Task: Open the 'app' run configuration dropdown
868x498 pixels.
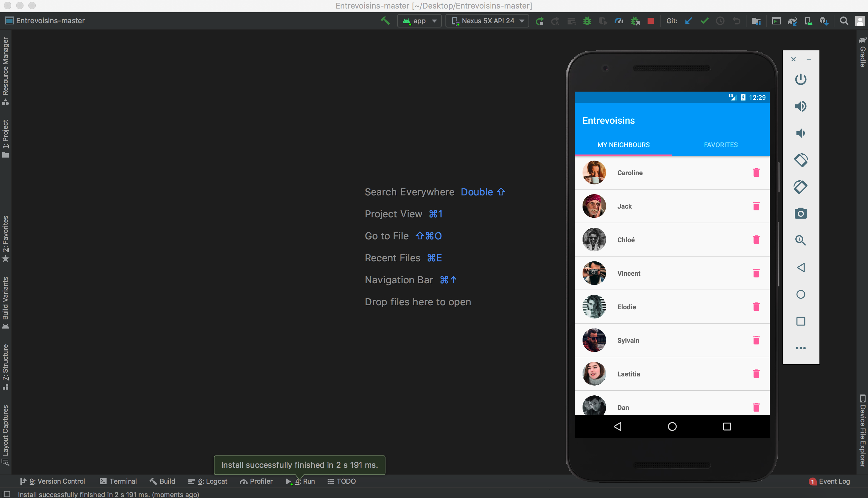Action: click(x=419, y=21)
